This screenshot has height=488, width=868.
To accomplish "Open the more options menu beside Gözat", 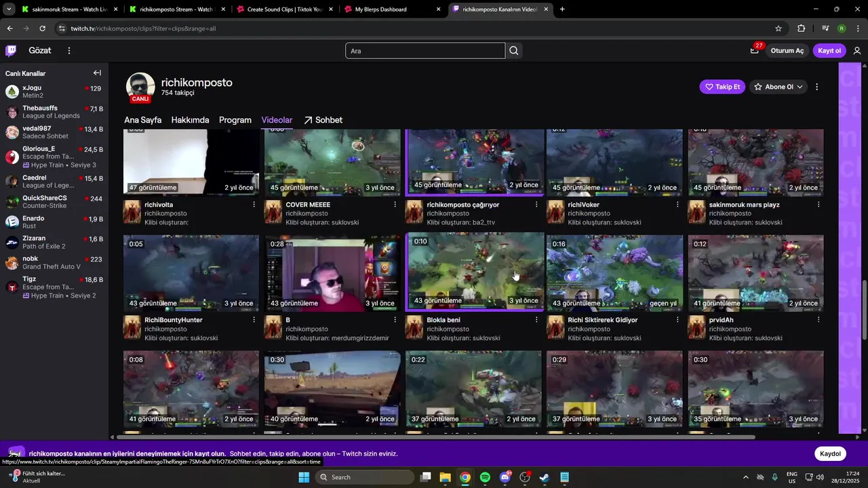I will click(x=68, y=51).
